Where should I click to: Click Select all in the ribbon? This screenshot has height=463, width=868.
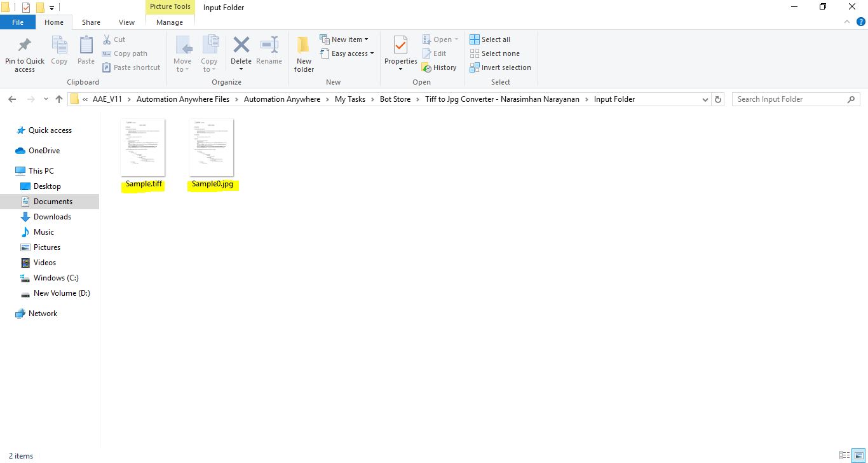pyautogui.click(x=490, y=39)
